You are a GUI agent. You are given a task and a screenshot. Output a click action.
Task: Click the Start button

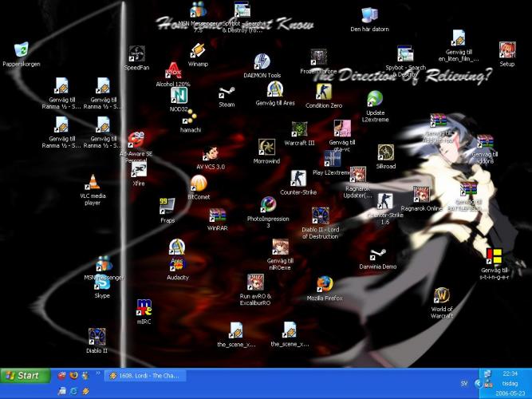click(x=22, y=375)
